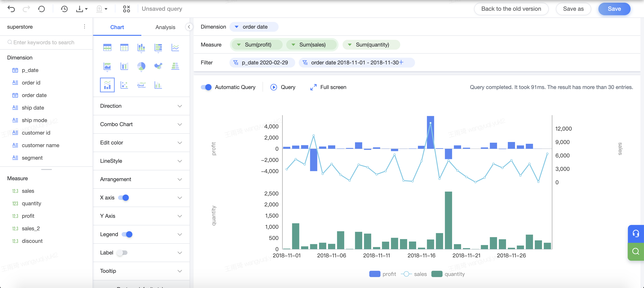The image size is (644, 288).
Task: Select the pie chart type
Action: pyautogui.click(x=141, y=66)
